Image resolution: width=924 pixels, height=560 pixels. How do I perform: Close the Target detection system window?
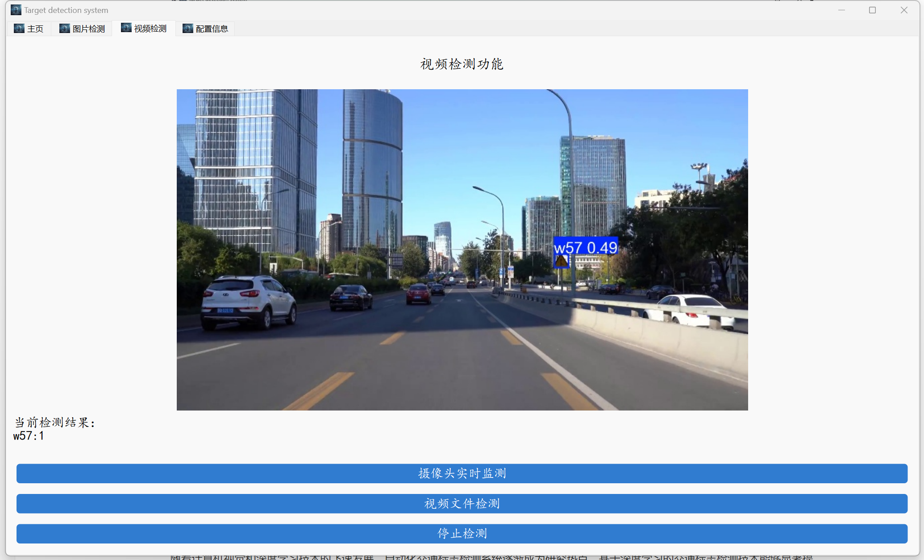click(x=904, y=10)
